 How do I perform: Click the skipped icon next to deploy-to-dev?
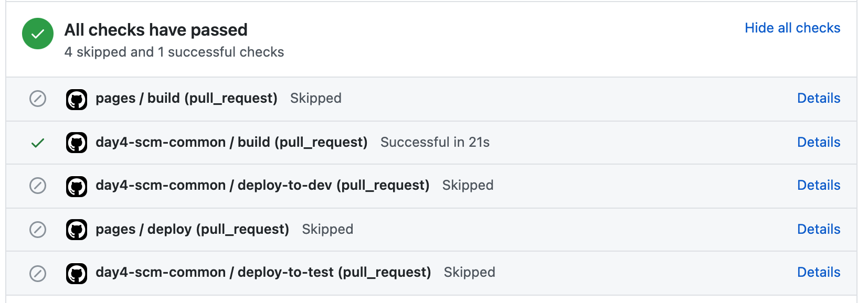(37, 186)
